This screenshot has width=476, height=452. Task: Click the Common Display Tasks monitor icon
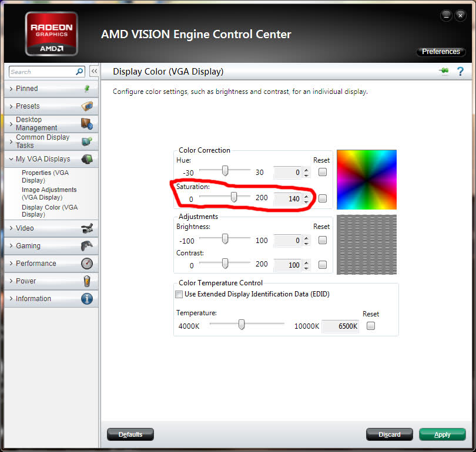87,141
